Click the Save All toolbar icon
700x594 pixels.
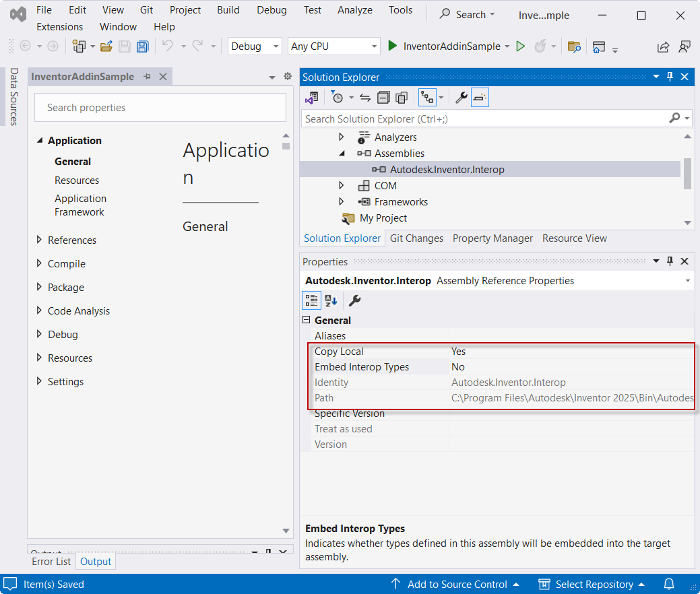142,46
